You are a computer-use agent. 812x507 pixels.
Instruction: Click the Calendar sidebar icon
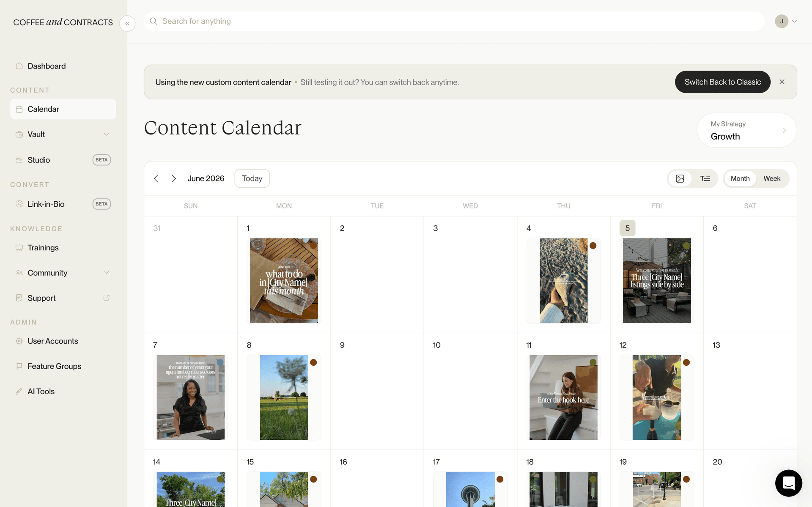[19, 109]
